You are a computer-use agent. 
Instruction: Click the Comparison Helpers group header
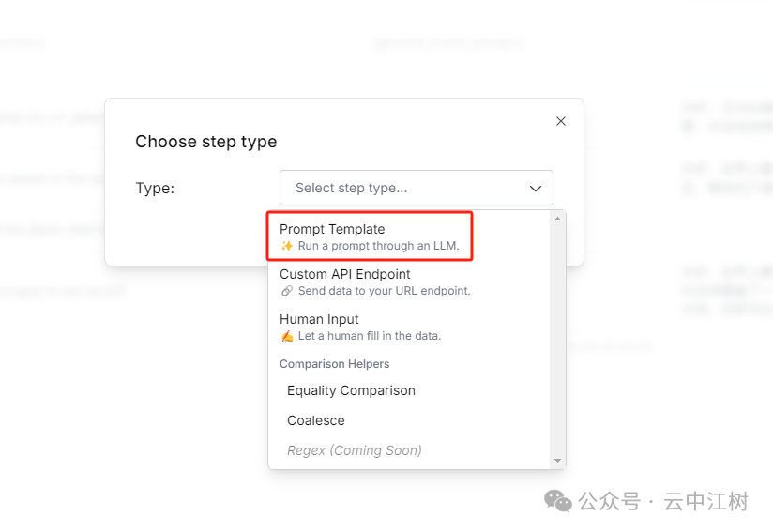(x=334, y=364)
